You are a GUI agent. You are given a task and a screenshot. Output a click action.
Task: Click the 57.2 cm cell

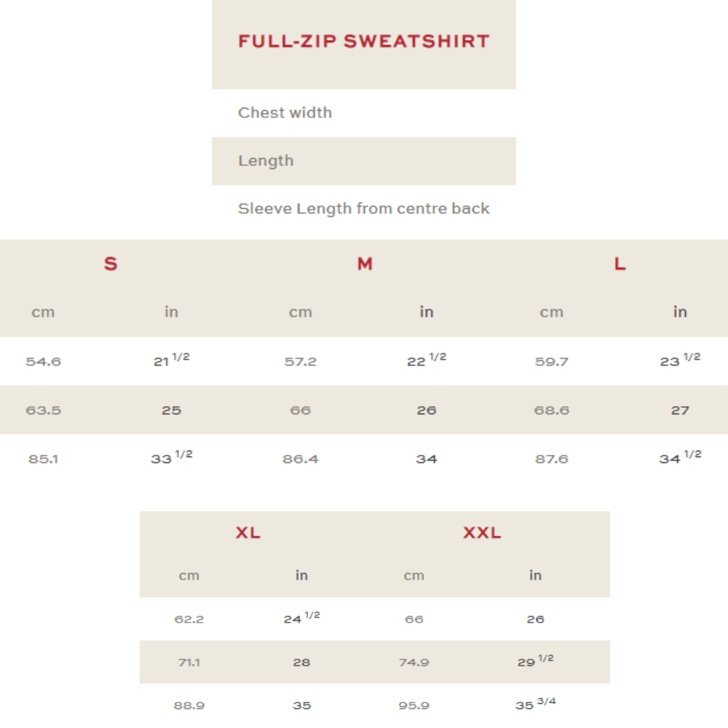coord(300,362)
